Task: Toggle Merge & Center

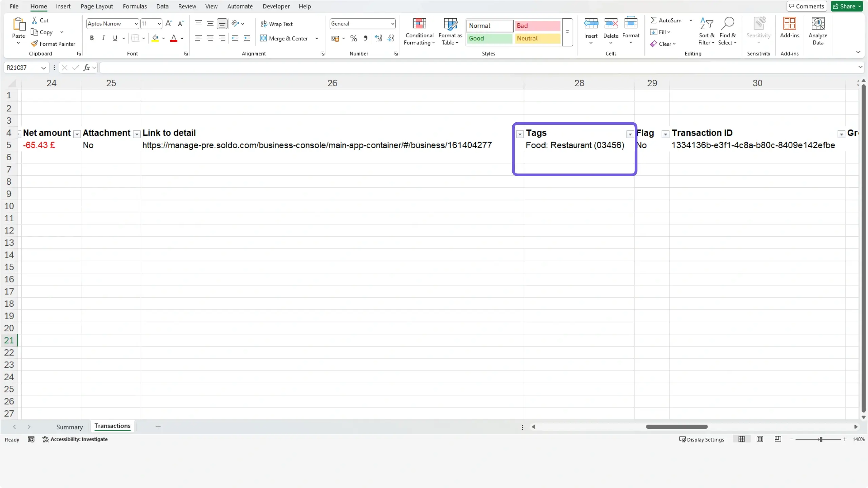Action: 284,38
